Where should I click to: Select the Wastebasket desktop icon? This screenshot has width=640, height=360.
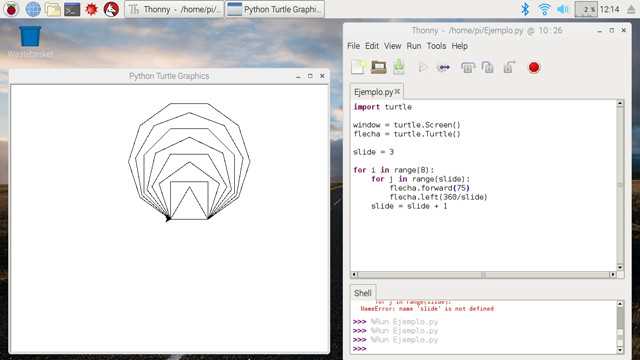pos(30,41)
